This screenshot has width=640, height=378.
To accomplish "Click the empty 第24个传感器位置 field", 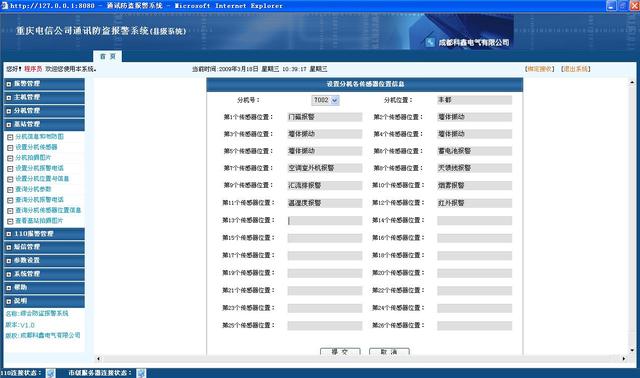I will (474, 308).
